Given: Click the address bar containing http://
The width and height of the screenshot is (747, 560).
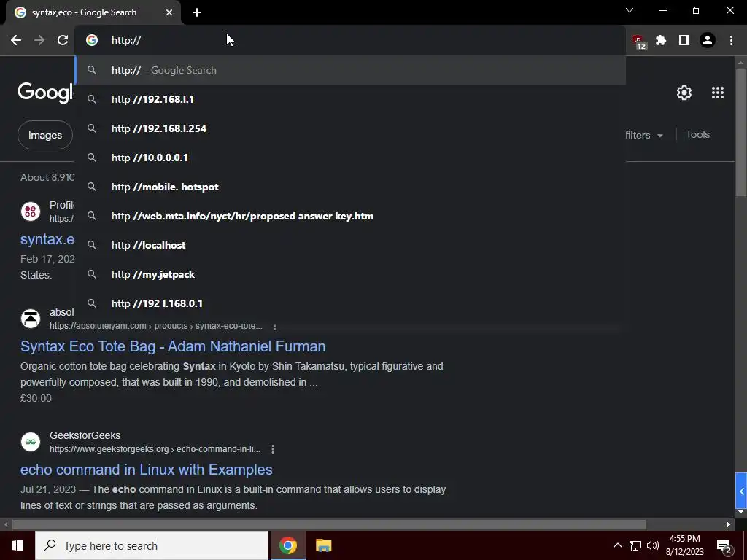Looking at the screenshot, I should 350,41.
